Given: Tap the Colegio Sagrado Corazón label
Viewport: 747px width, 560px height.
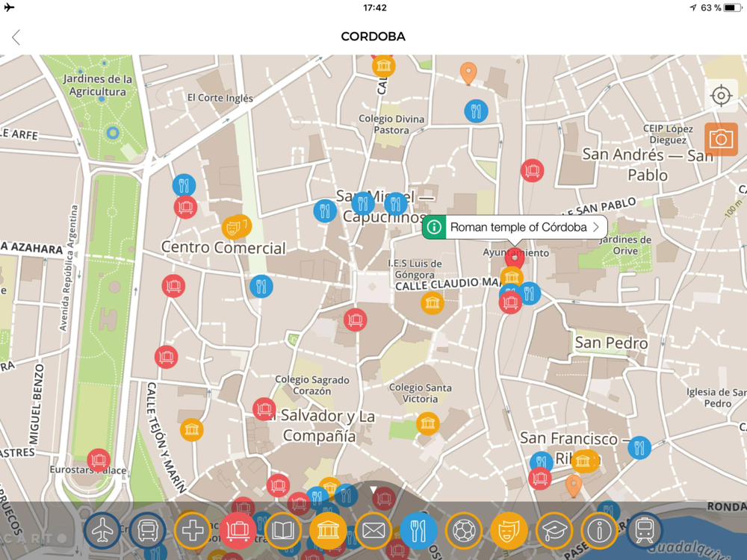Looking at the screenshot, I should 312,385.
